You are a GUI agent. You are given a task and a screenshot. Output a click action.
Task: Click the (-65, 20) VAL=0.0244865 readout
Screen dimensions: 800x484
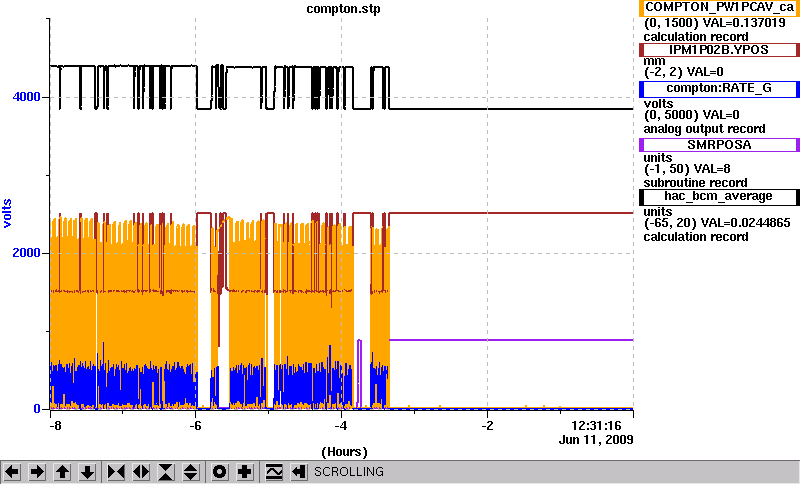coord(717,223)
